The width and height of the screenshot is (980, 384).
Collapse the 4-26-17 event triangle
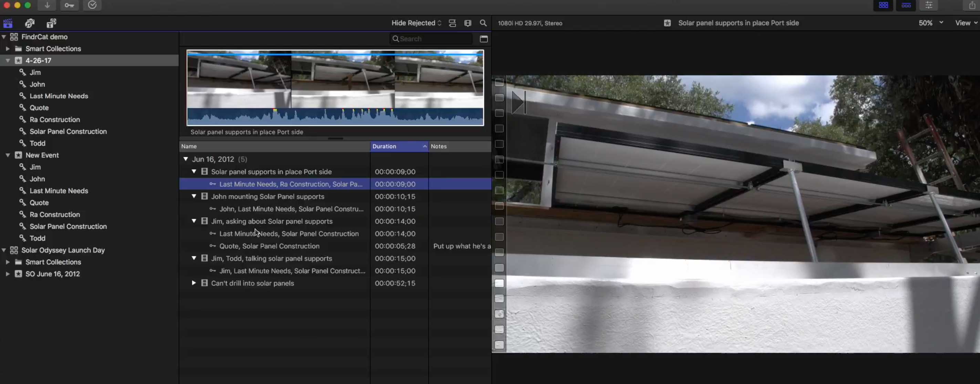8,61
